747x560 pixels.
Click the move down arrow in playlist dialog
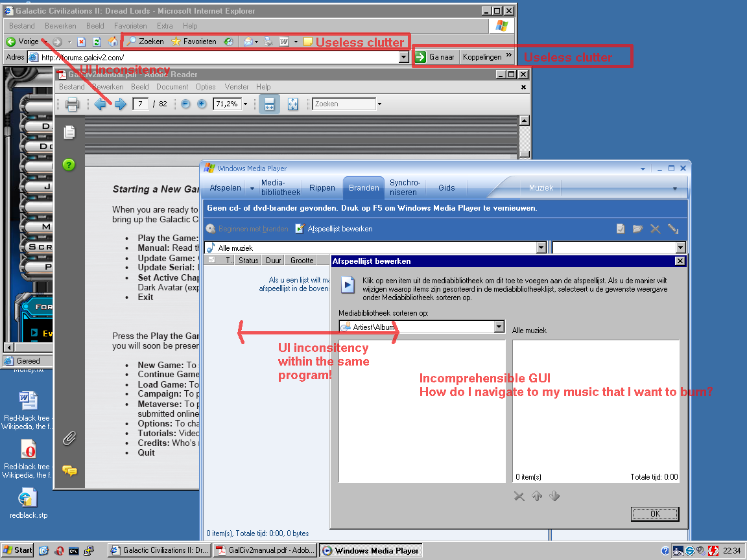tap(554, 496)
